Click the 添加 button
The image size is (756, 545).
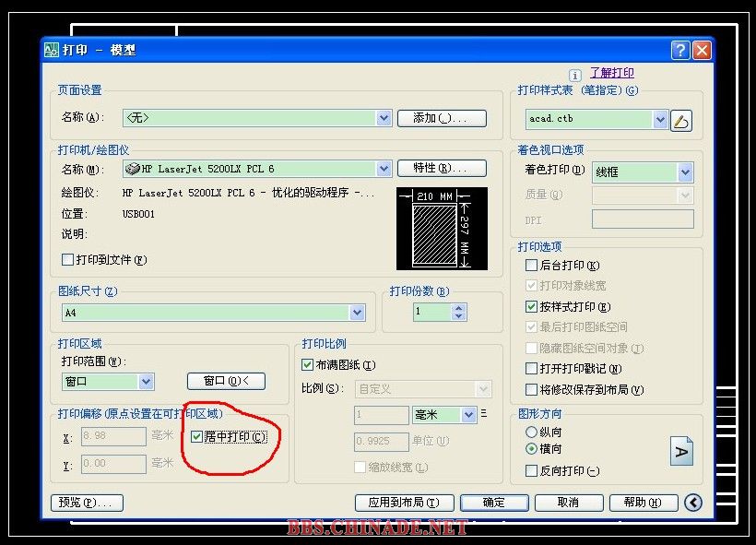(442, 118)
